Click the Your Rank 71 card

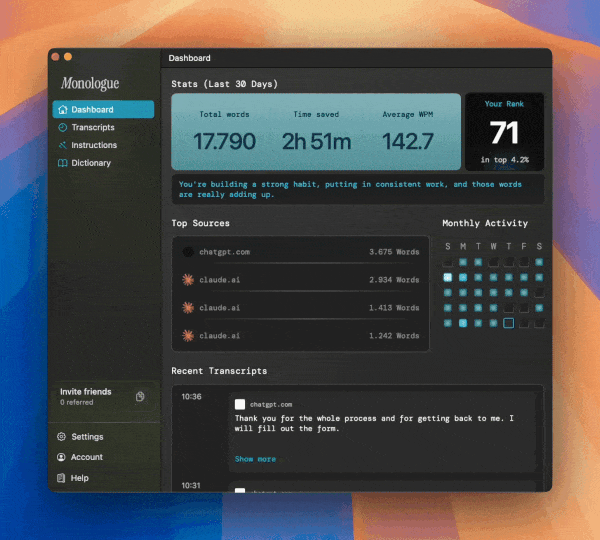coord(504,132)
